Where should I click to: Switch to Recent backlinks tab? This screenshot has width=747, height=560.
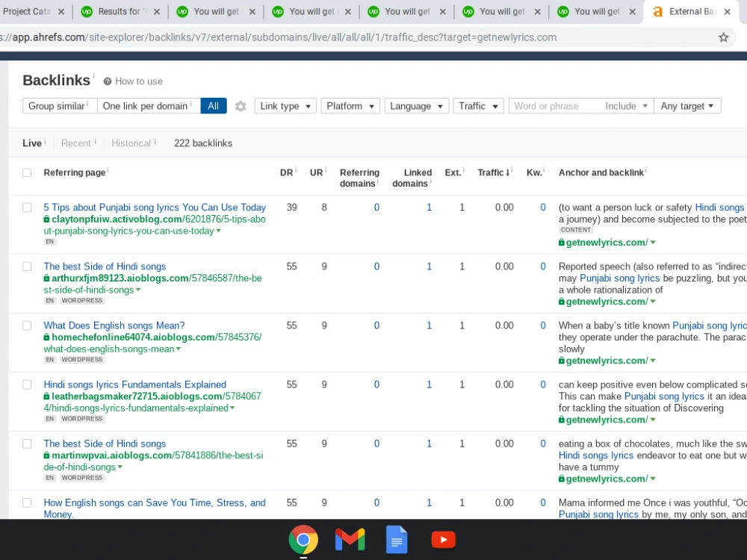point(75,143)
